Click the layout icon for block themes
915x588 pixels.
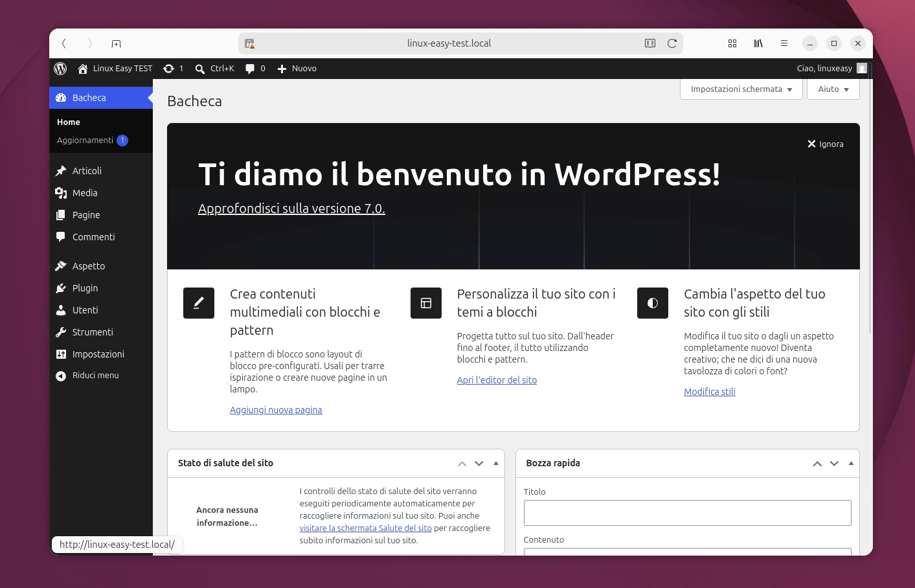point(426,303)
